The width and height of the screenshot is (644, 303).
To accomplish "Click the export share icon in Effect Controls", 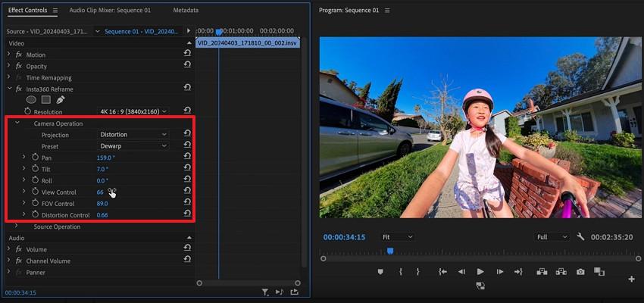I will 294,292.
